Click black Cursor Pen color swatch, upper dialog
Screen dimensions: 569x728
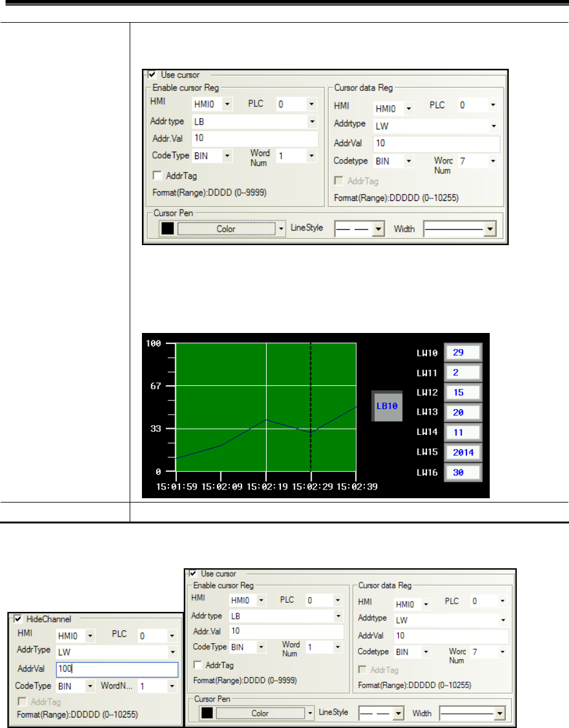point(168,229)
